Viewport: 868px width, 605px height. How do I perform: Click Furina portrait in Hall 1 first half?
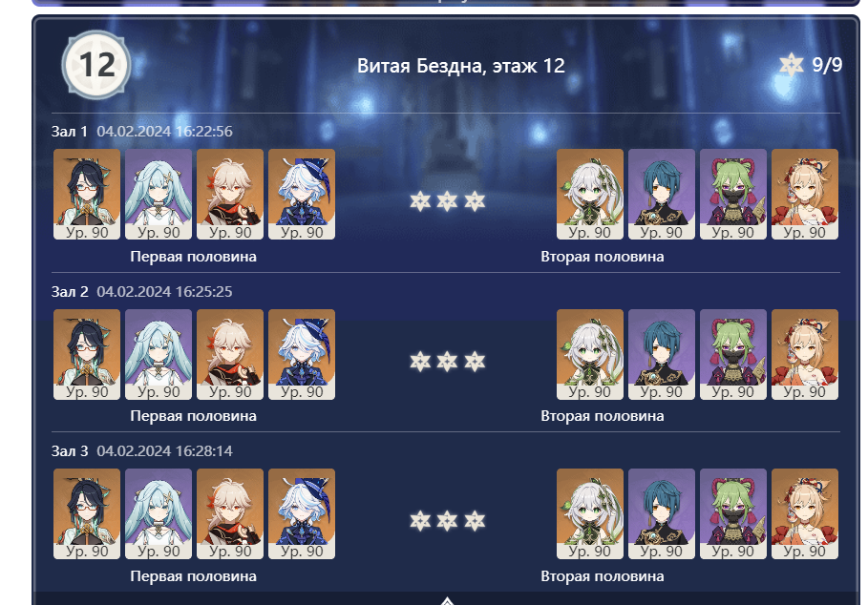click(302, 194)
